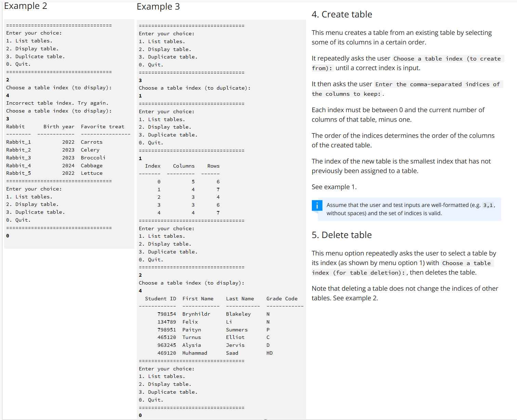The width and height of the screenshot is (517, 420).
Task: Click the "See example 1." text
Action: pyautogui.click(x=334, y=187)
